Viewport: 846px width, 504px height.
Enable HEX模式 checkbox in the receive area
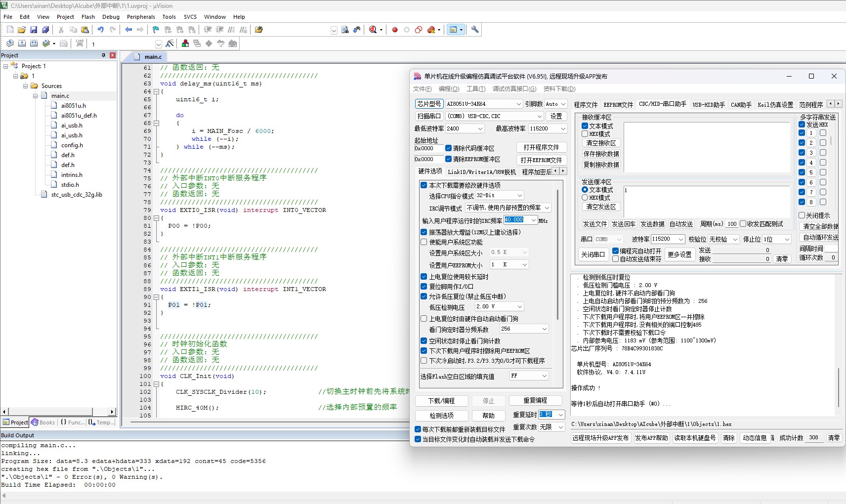[585, 134]
